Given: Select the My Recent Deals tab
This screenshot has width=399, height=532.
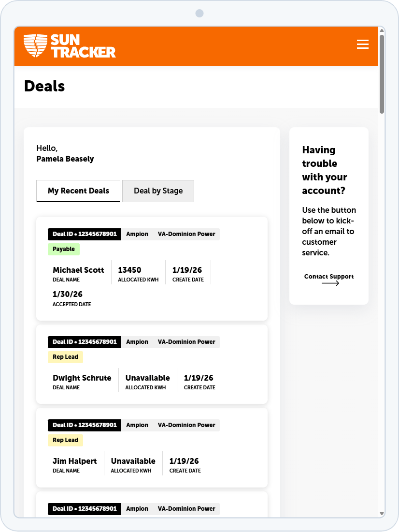Looking at the screenshot, I should 78,191.
